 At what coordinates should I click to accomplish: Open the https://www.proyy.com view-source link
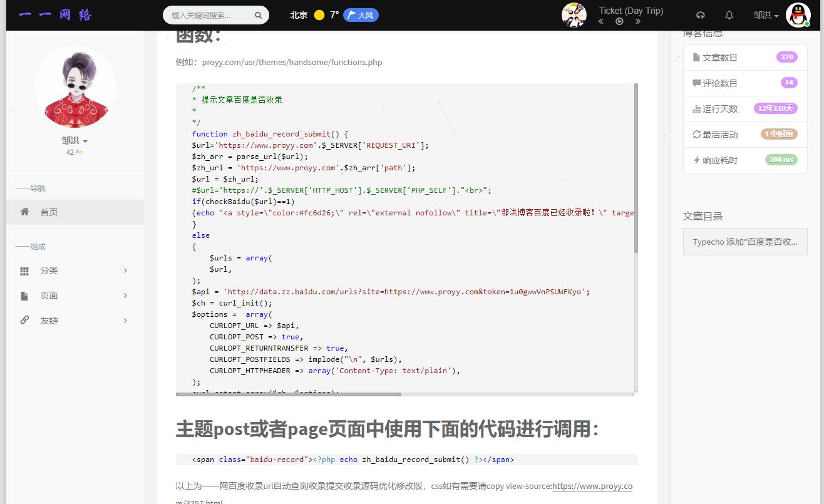(x=592, y=486)
